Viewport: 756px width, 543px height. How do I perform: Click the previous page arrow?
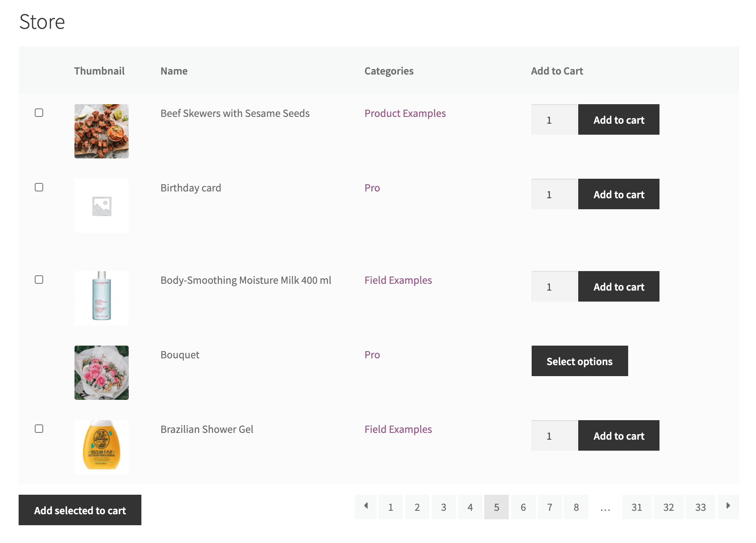coord(365,507)
